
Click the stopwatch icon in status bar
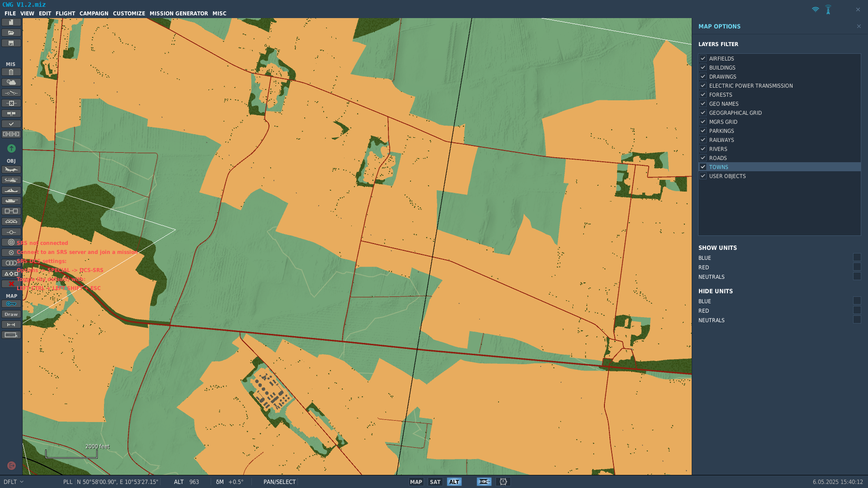[x=503, y=482]
